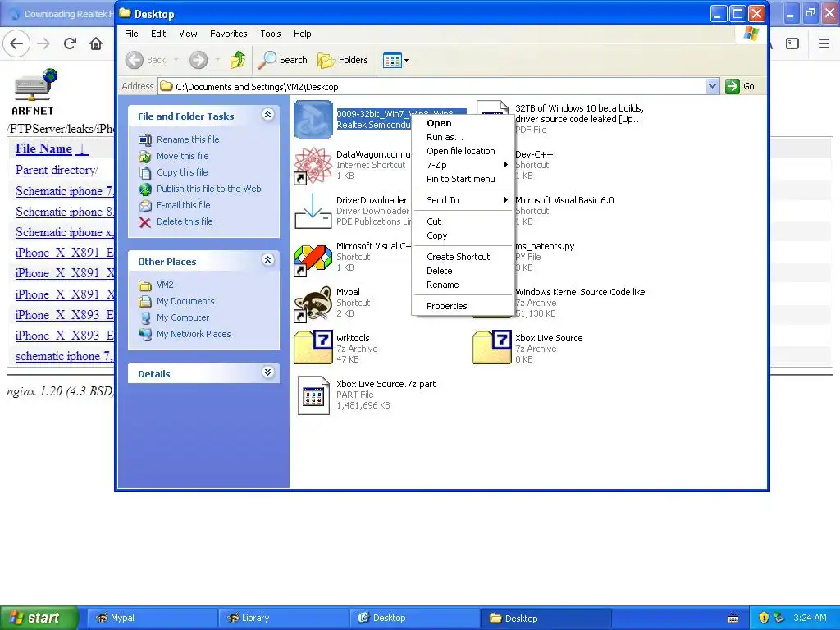Click the Go button next to address
The image size is (840, 630).
point(740,86)
